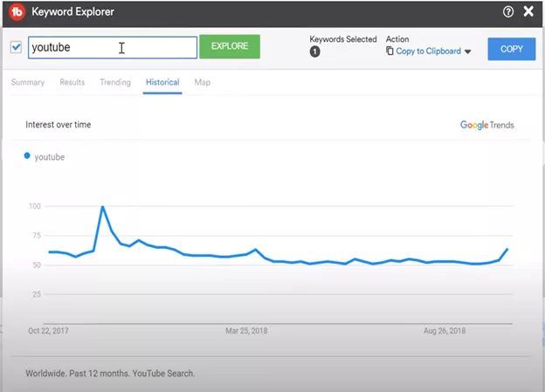Switch to the Results tab
The image size is (545, 392).
click(x=72, y=82)
